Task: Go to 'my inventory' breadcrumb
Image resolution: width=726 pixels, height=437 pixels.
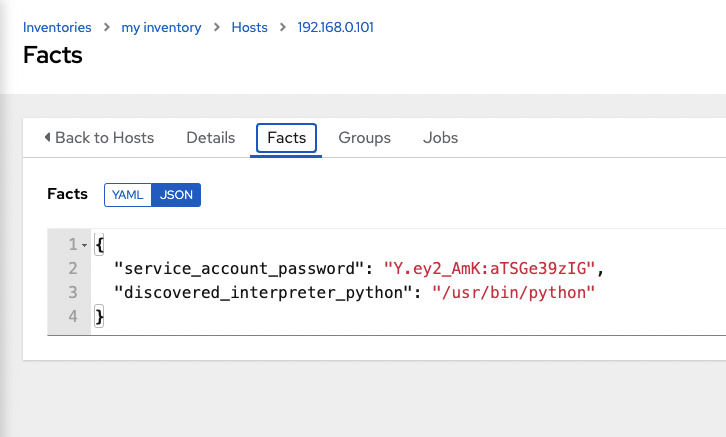Action: point(161,27)
